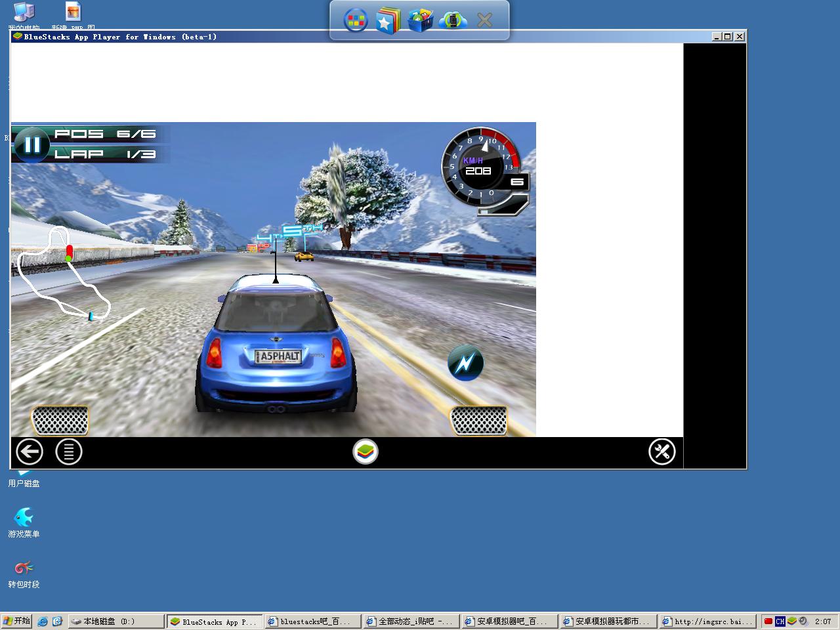This screenshot has height=630, width=840.
Task: Close the top dock with X
Action: coord(484,21)
